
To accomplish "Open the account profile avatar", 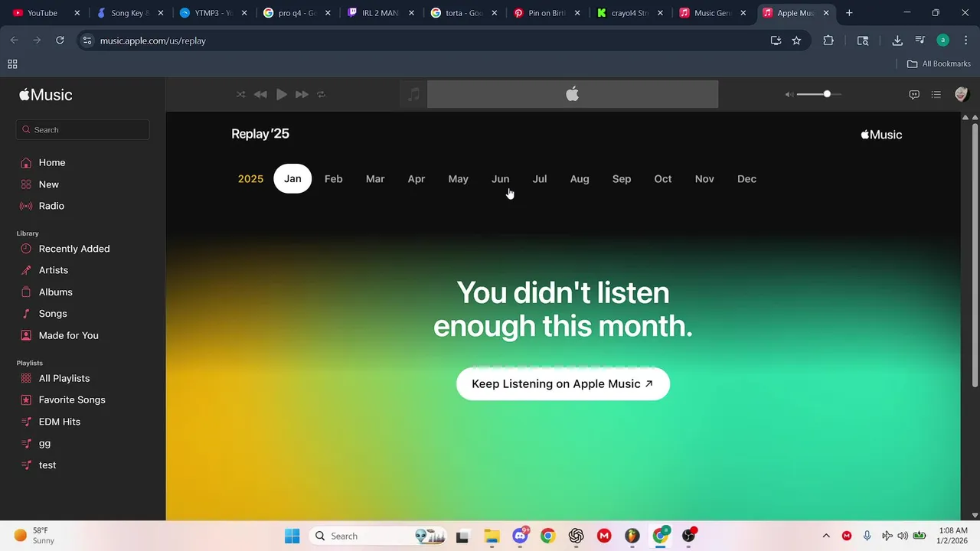I will [962, 94].
